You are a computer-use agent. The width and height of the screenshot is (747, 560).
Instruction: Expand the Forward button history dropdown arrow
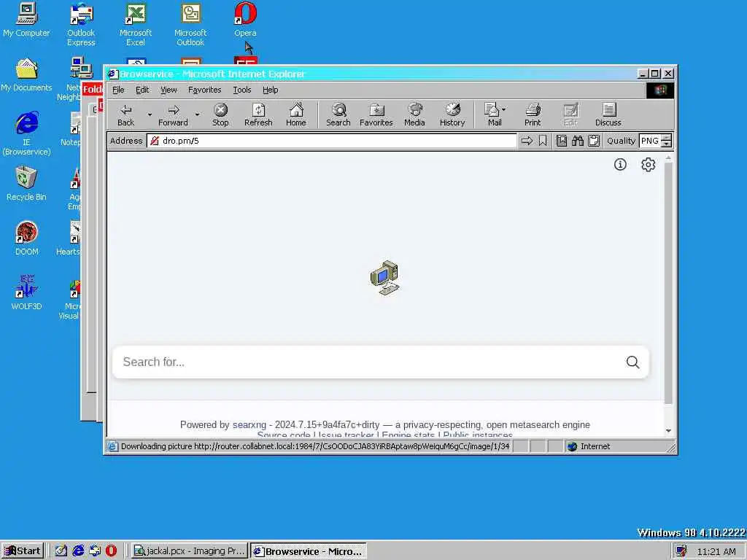coord(197,114)
